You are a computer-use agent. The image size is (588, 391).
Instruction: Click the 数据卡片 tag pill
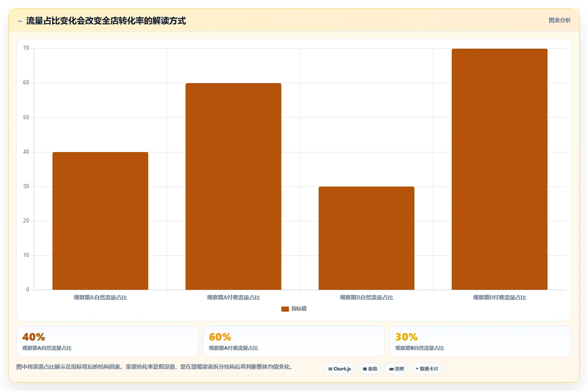(x=427, y=369)
